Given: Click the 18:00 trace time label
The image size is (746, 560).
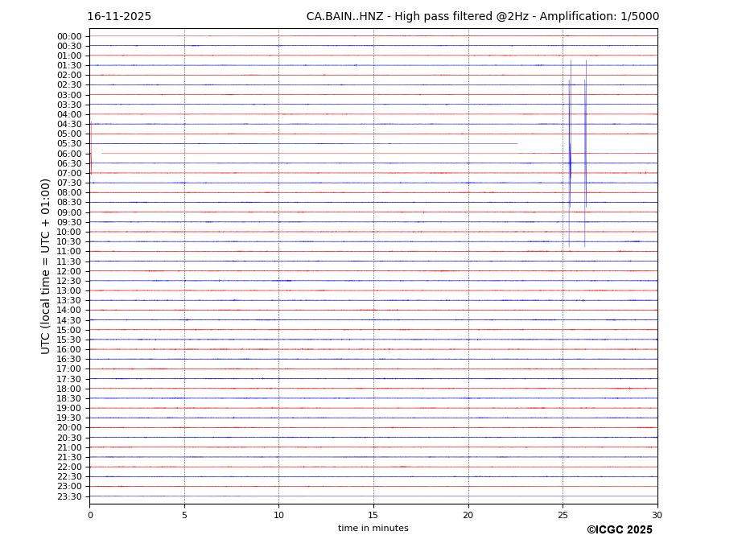Looking at the screenshot, I should 69,389.
